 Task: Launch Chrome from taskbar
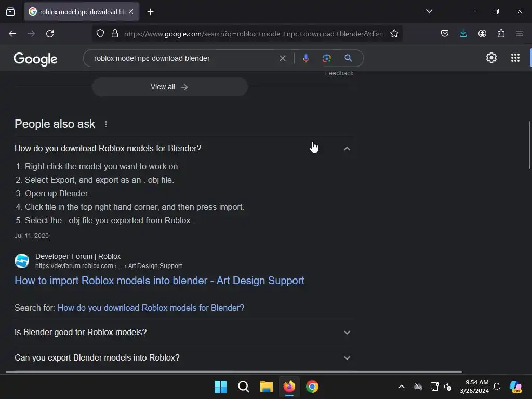coord(312,387)
